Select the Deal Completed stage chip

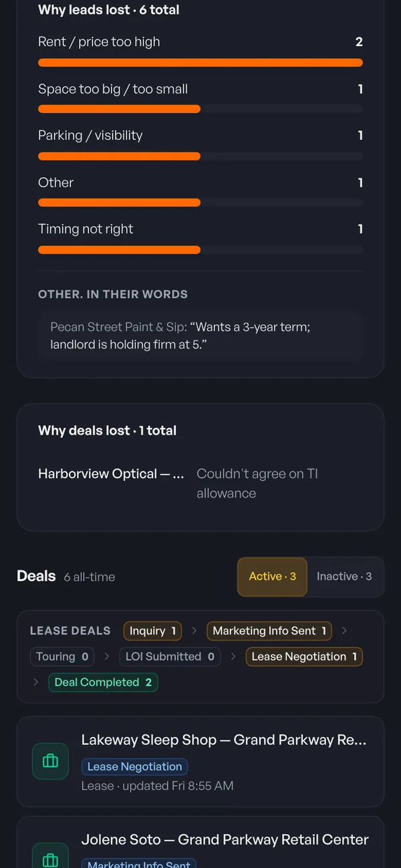tap(103, 682)
